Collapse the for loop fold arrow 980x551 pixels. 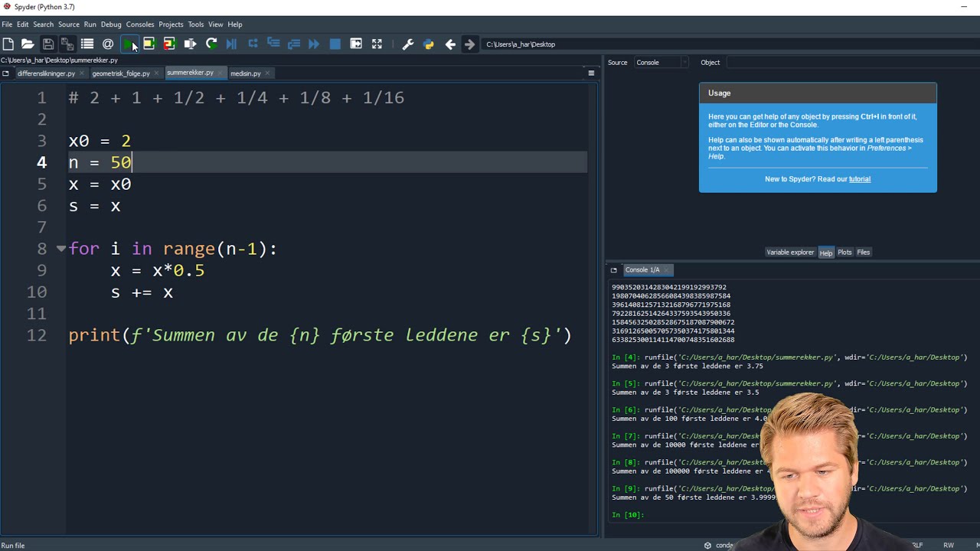click(60, 249)
